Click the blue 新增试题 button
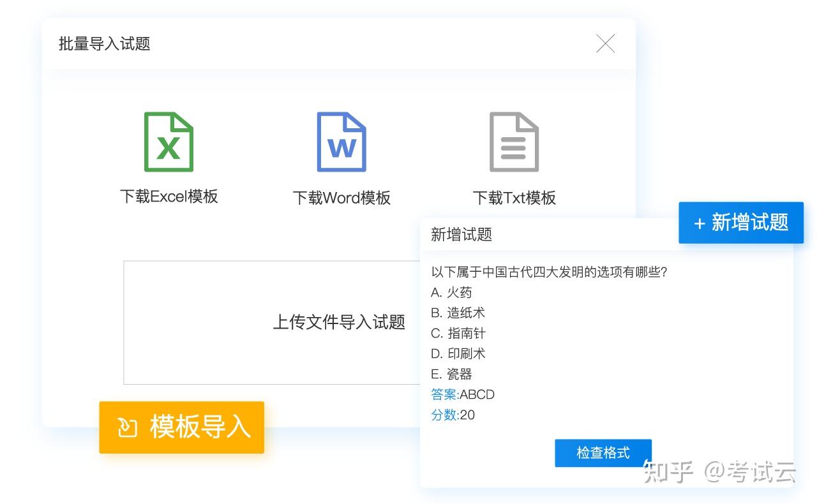The image size is (817, 504). 741,223
